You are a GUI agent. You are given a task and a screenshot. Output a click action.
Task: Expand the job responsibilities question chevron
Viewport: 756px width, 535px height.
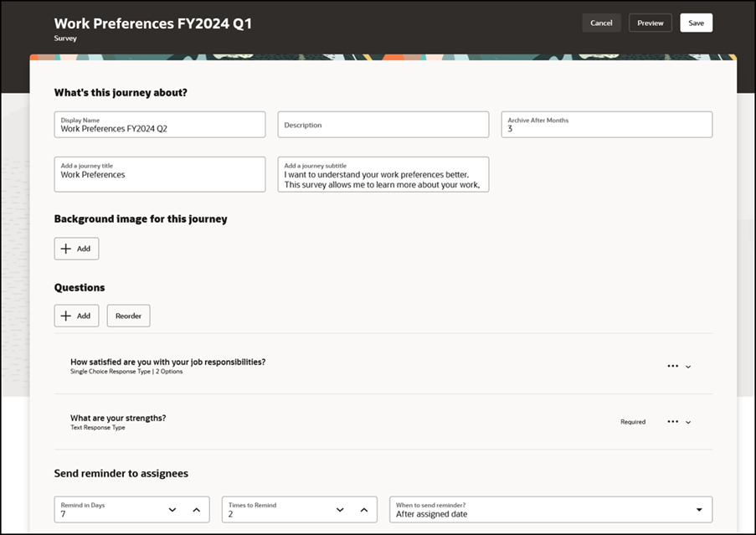688,367
